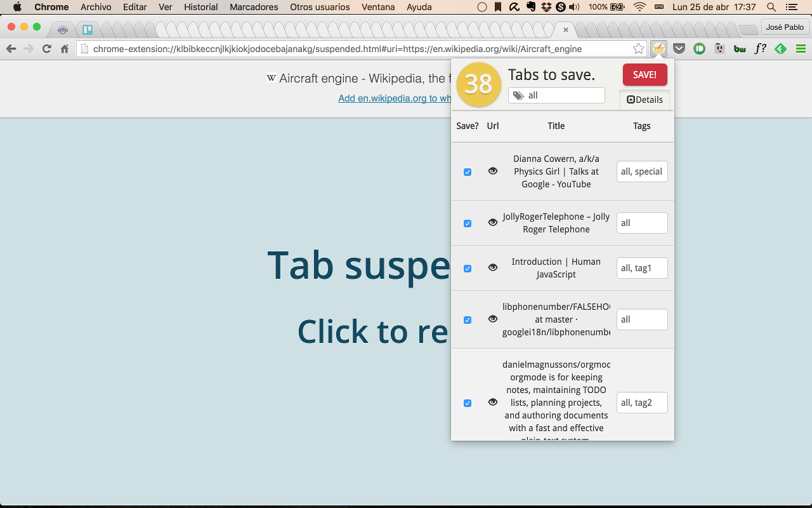Click the 'Title' column header
The image size is (812, 508).
[556, 126]
